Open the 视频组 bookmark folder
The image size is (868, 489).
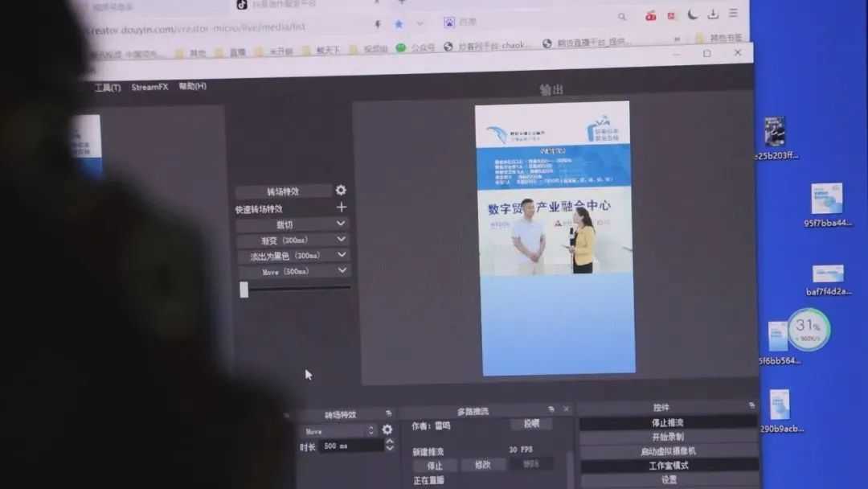click(369, 49)
